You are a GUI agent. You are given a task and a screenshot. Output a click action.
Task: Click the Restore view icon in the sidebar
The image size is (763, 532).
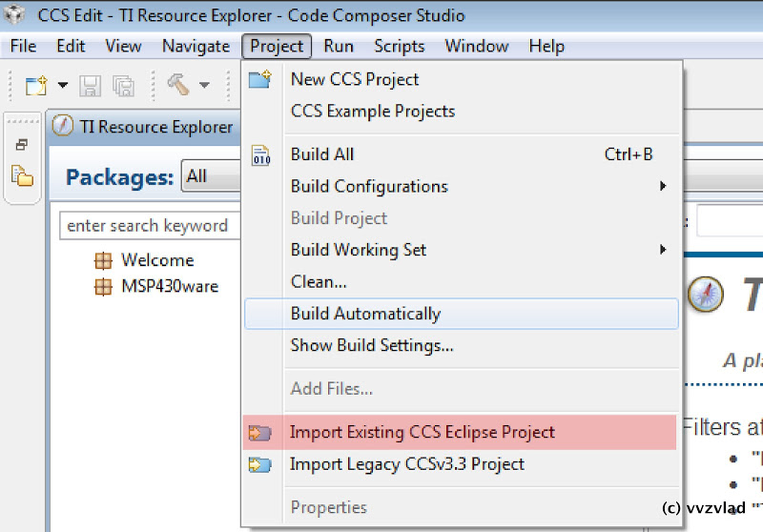click(21, 145)
